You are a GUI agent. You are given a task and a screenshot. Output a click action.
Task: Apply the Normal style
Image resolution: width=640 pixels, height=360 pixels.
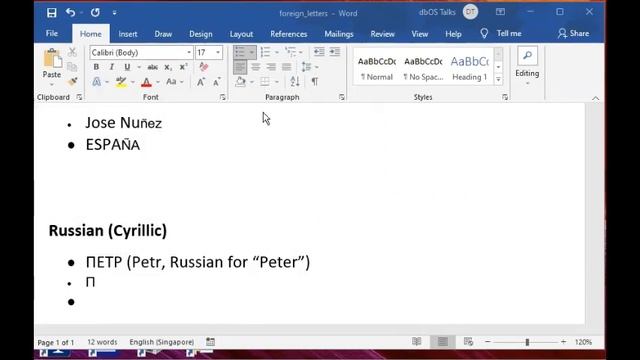tap(377, 68)
